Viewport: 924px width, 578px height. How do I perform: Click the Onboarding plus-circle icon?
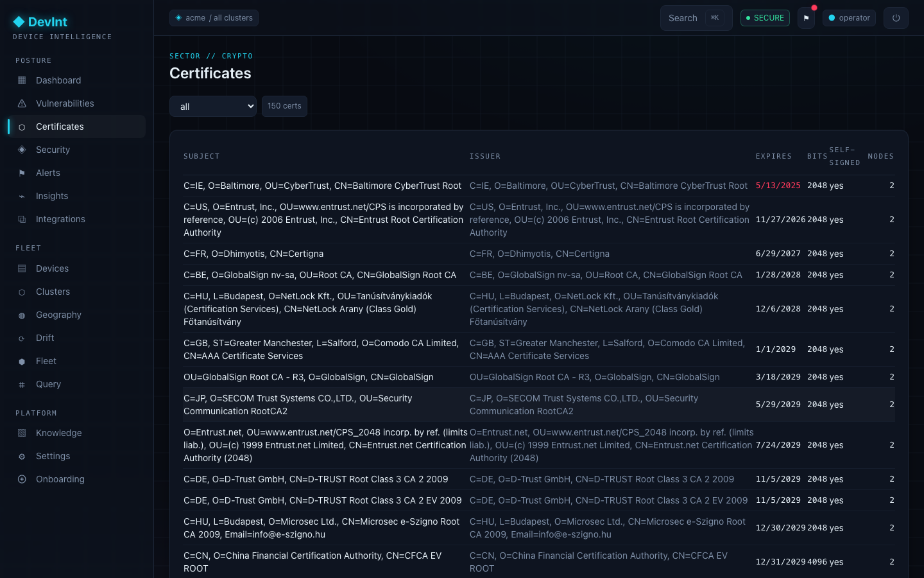click(22, 479)
